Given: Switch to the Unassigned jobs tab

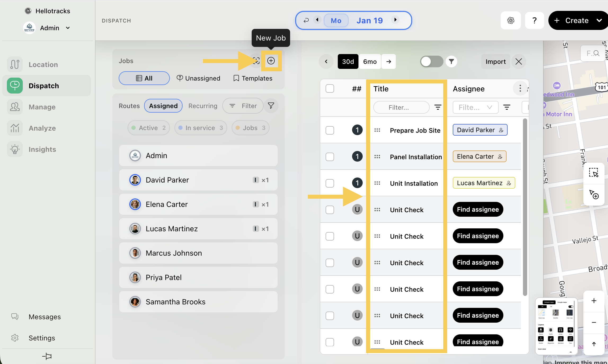Looking at the screenshot, I should [198, 78].
